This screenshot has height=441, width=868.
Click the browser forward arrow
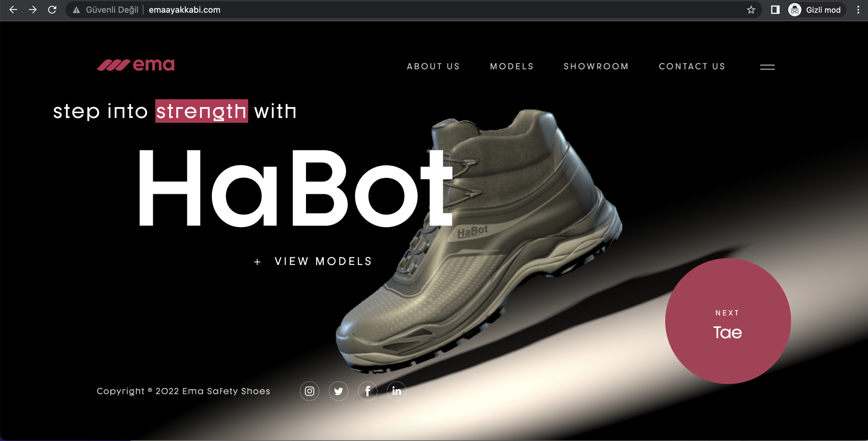click(x=33, y=10)
